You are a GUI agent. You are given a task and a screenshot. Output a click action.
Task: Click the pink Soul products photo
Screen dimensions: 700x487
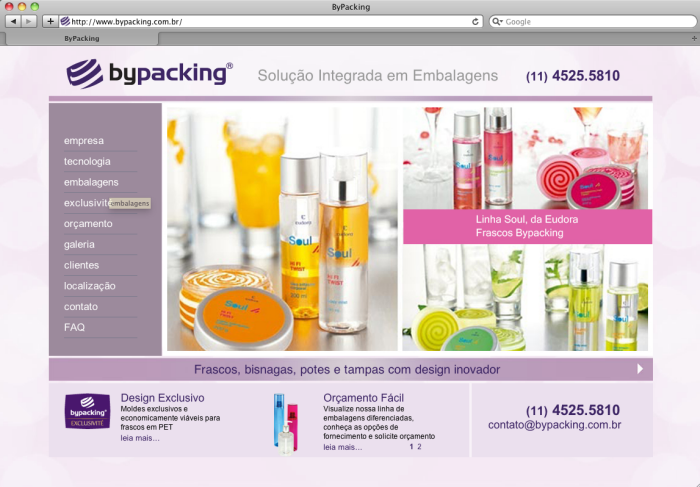527,158
